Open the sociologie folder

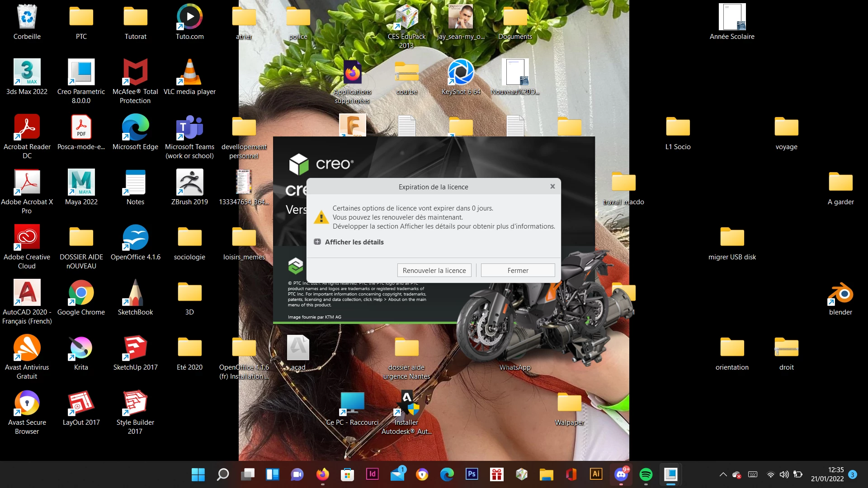(x=190, y=238)
